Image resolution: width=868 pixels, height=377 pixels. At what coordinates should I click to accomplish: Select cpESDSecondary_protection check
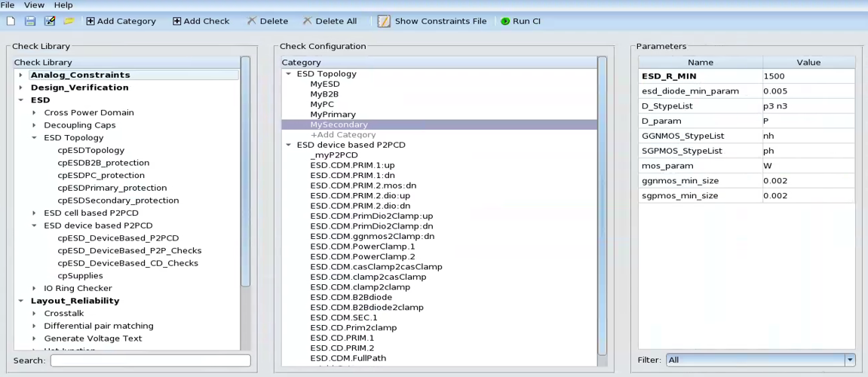[118, 201]
